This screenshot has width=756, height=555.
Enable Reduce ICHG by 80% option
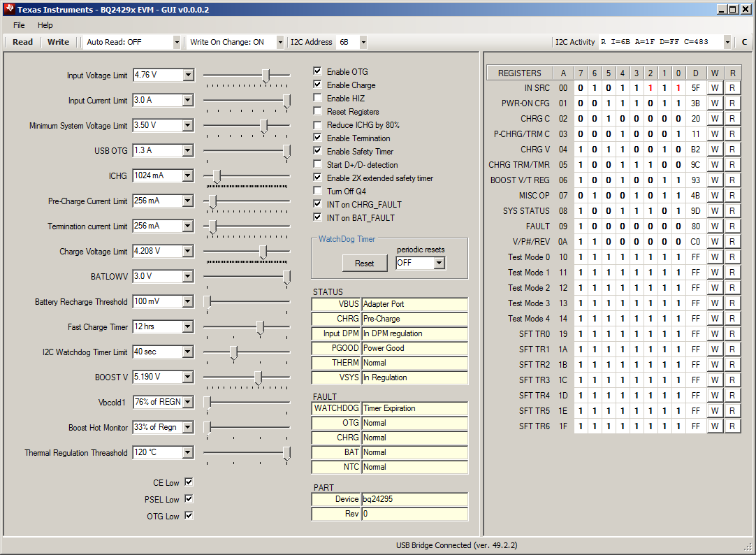click(317, 125)
